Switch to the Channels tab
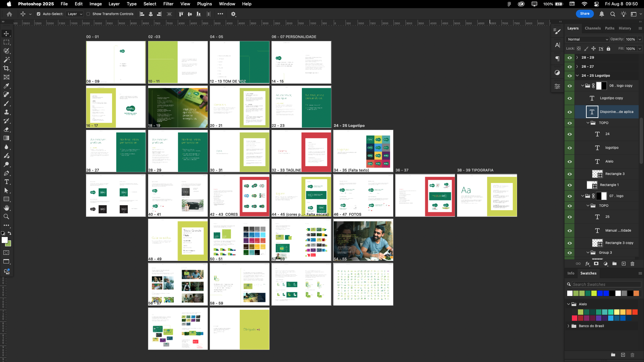644x362 pixels. tap(592, 28)
